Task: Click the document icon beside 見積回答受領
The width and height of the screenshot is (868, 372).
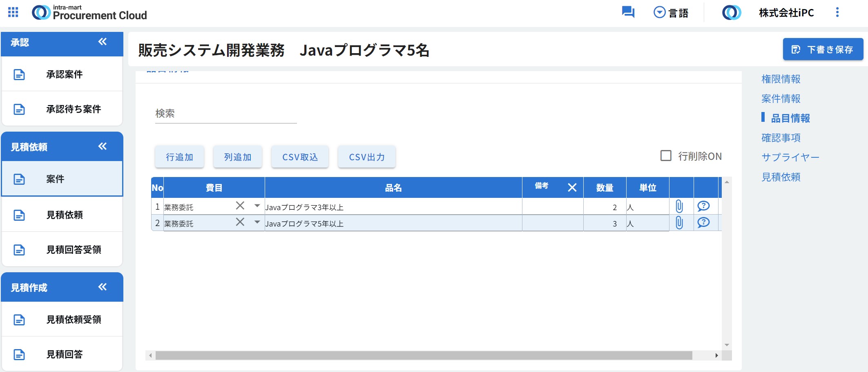Action: (19, 250)
